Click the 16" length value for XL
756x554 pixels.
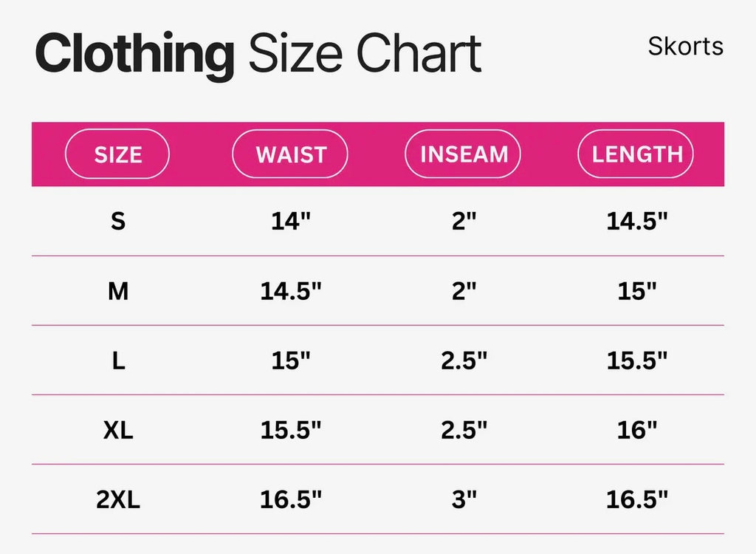tap(637, 430)
